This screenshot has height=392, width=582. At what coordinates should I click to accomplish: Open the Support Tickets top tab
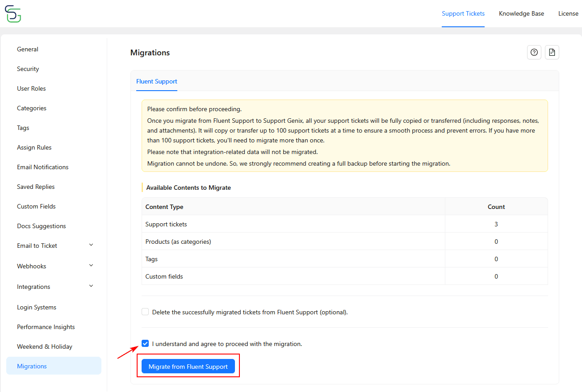point(463,13)
